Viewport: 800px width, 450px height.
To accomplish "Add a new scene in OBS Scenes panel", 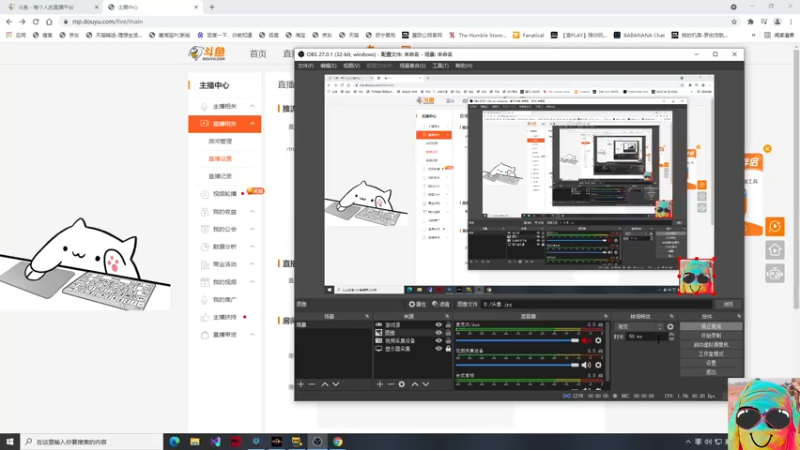I will (301, 384).
